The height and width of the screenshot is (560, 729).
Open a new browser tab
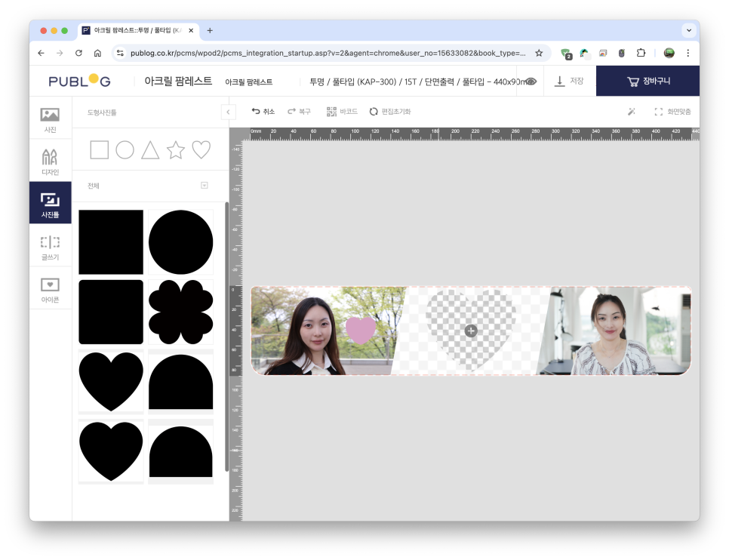point(210,30)
